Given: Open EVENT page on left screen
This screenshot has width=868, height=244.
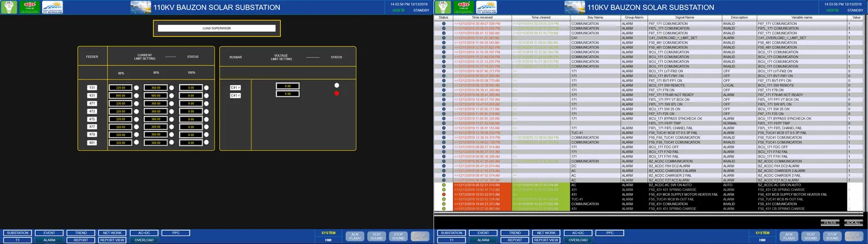Looking at the screenshot, I should [49, 233].
